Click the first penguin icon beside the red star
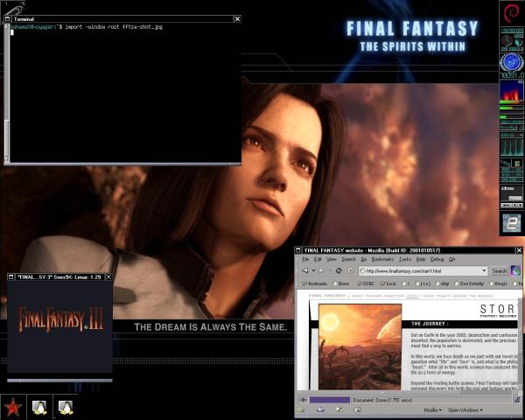Screen dimensions: 525x420 tap(39, 407)
